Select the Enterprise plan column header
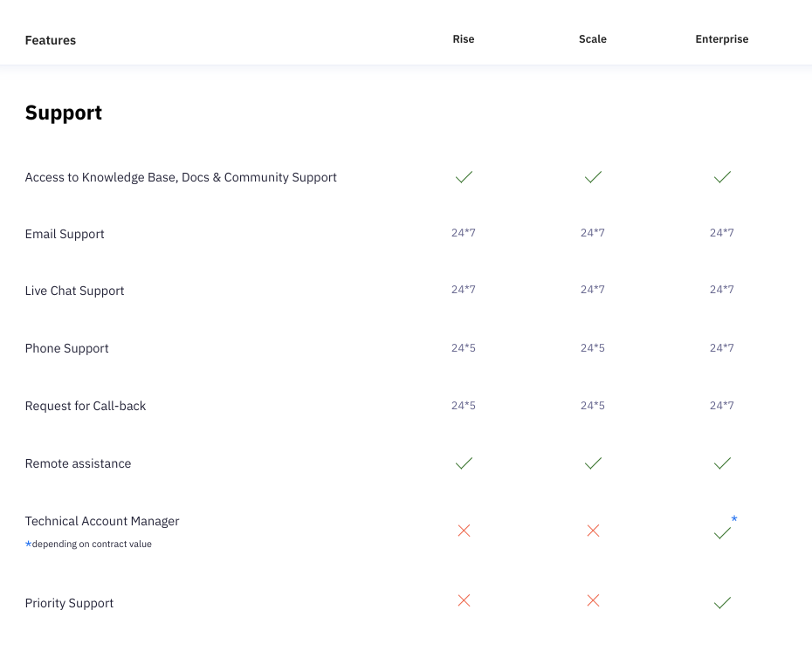The height and width of the screenshot is (651, 812). 722,39
